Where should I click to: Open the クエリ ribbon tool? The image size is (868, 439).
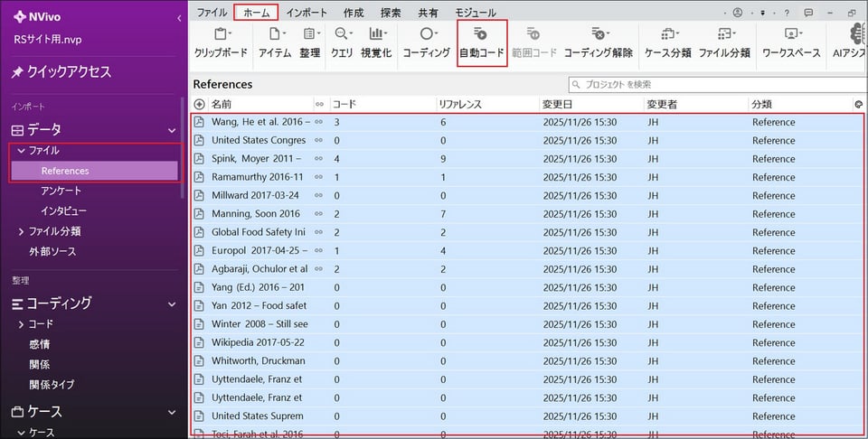342,43
